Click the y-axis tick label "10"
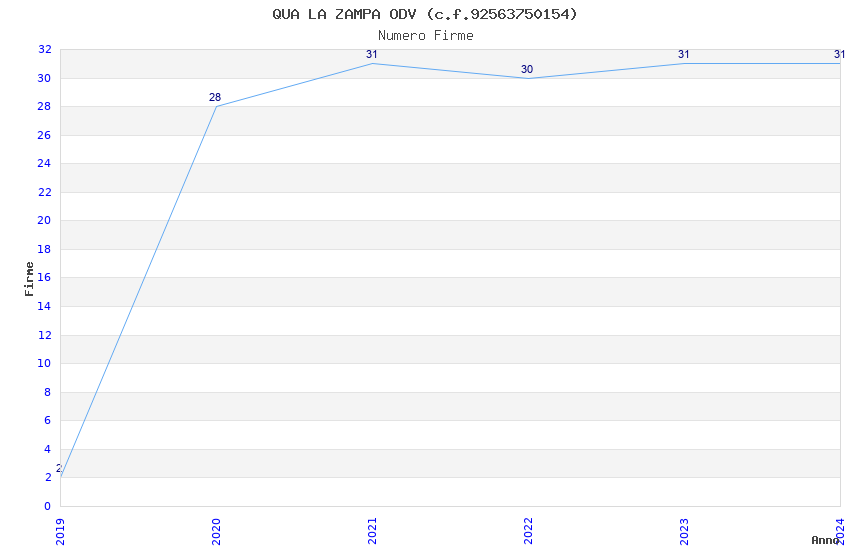The image size is (850, 550). click(x=44, y=363)
